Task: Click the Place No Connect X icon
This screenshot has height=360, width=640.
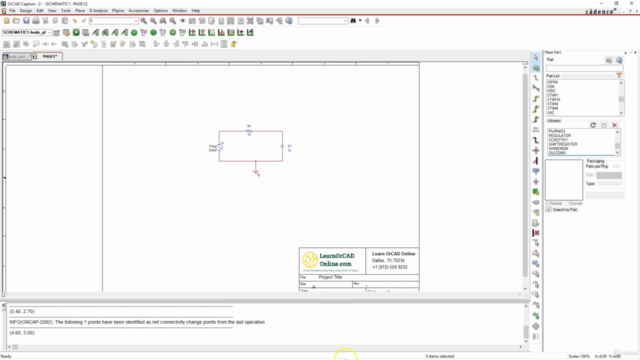Action: [536, 233]
